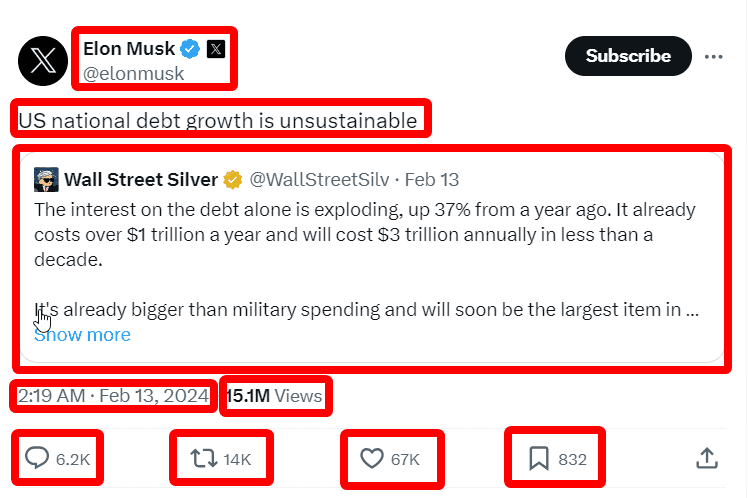
Task: Click the X affiliation badge beside name
Action: click(x=216, y=48)
